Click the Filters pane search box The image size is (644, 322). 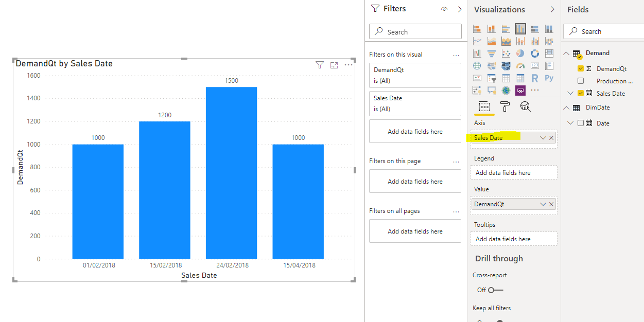pos(415,31)
